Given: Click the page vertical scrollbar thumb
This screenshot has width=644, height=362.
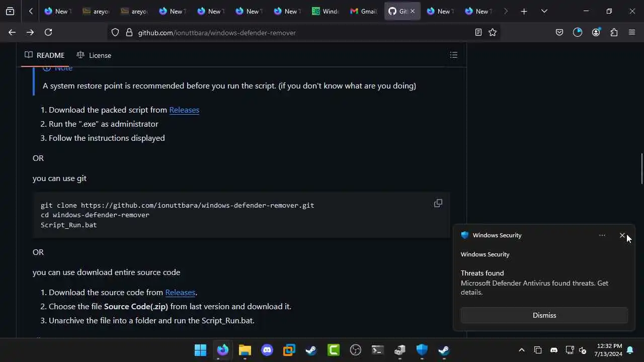Looking at the screenshot, I should (641, 169).
